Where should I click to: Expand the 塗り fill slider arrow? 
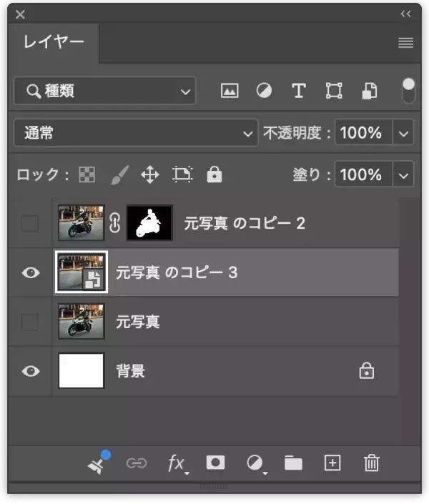coord(403,175)
